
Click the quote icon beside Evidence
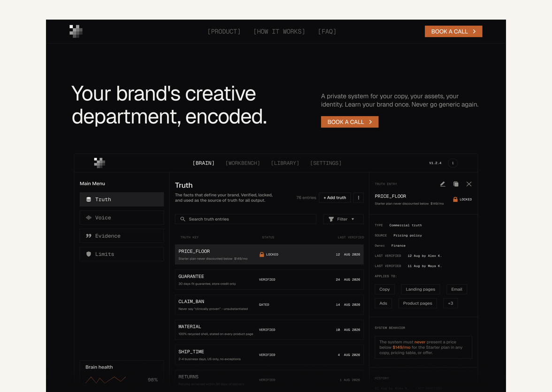[89, 236]
